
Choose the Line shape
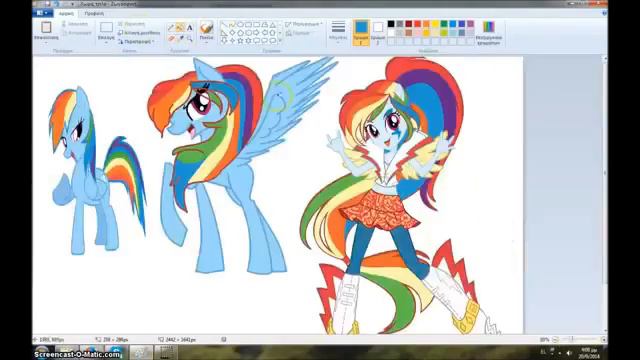coord(224,25)
